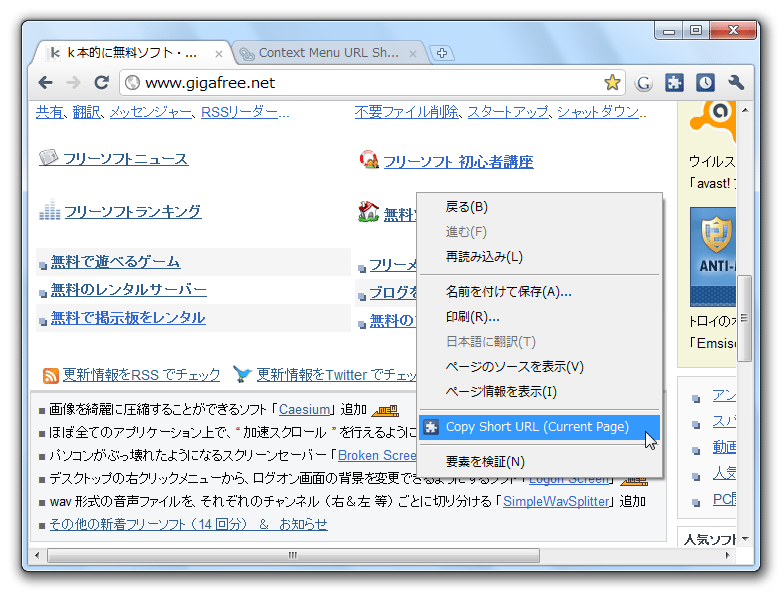Click 更新情報をTwitter でチェック link
The image size is (784, 594).
coord(336,375)
